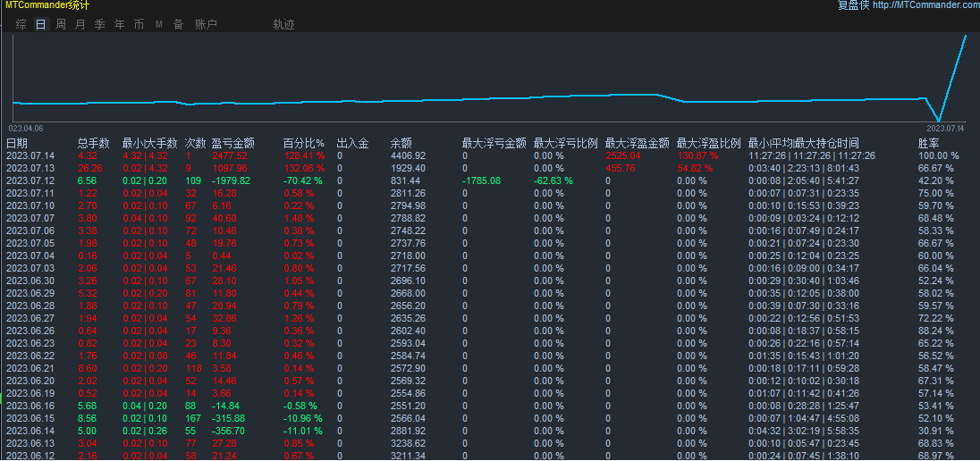
Task: Open the 周 weekly tab
Action: [x=61, y=24]
